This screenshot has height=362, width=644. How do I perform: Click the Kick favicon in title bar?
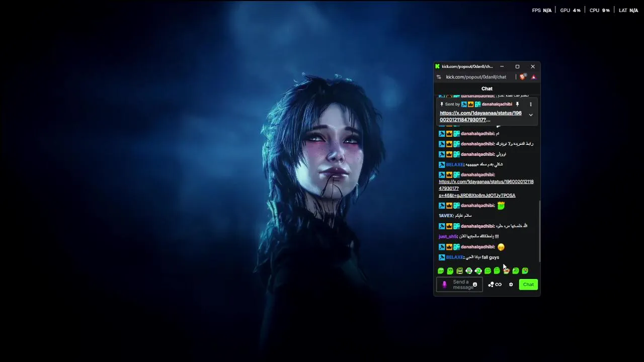tap(438, 66)
